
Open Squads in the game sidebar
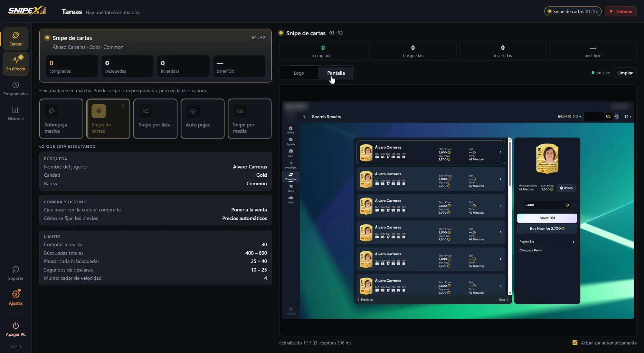291,141
